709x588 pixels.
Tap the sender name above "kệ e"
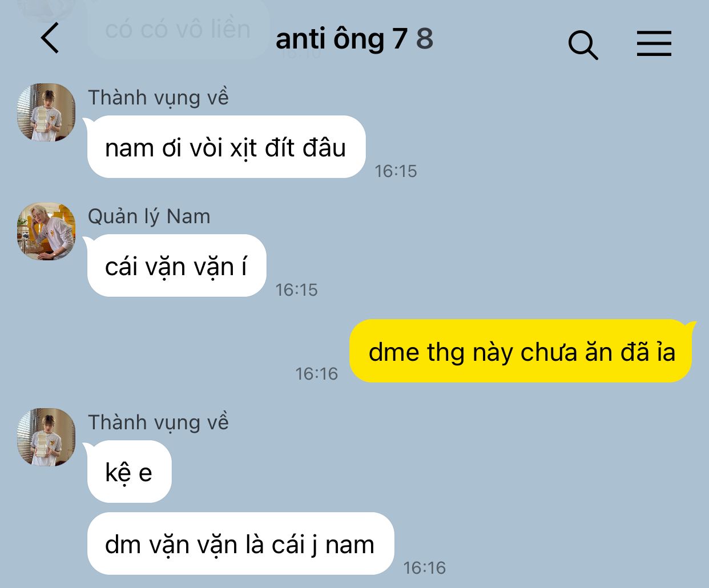(x=158, y=422)
